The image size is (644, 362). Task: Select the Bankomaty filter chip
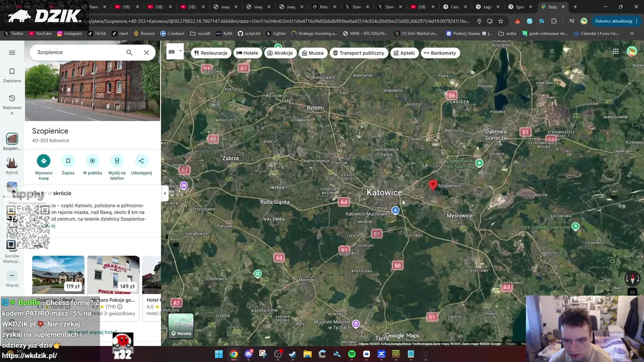440,53
